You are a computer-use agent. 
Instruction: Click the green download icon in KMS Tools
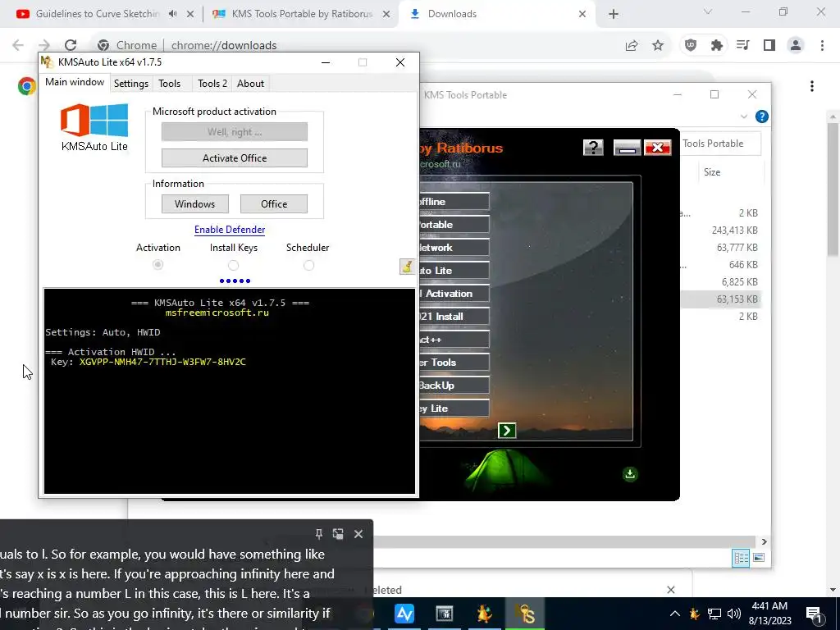click(630, 474)
